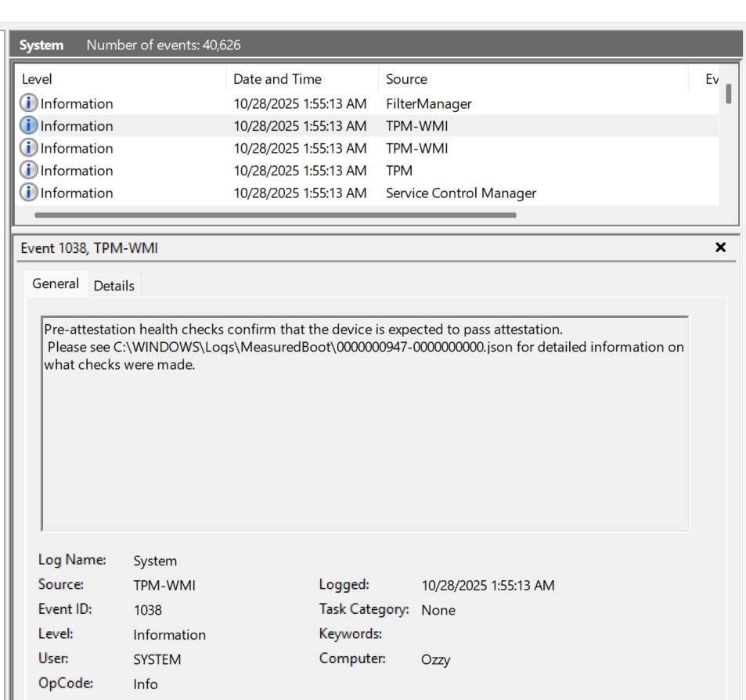
Task: Select the Service Control Manager source text
Action: (460, 193)
